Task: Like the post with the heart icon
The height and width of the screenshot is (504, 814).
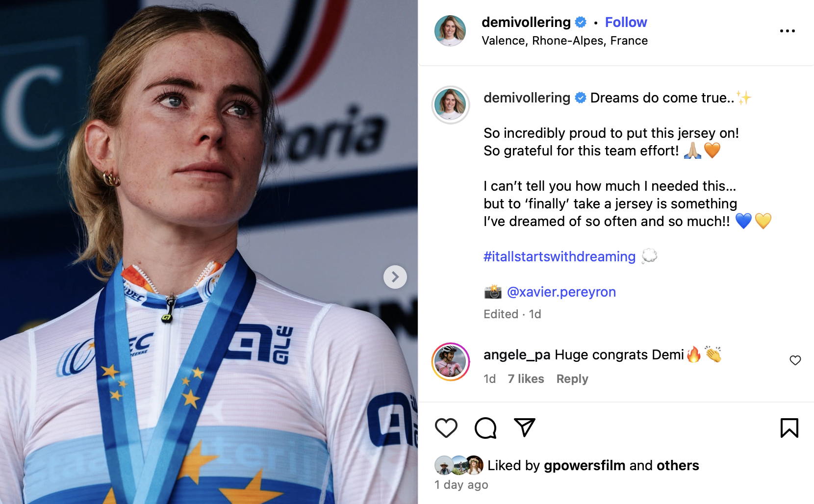Action: (x=446, y=428)
